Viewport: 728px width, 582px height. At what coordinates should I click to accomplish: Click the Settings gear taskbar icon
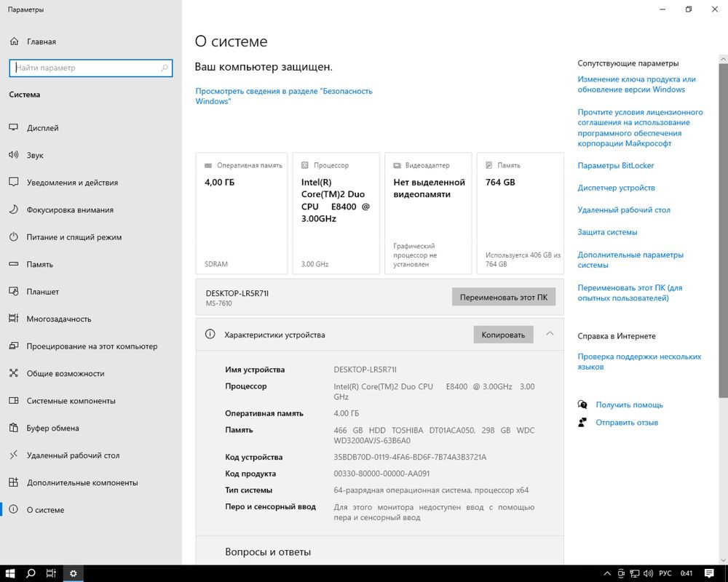tap(73, 573)
